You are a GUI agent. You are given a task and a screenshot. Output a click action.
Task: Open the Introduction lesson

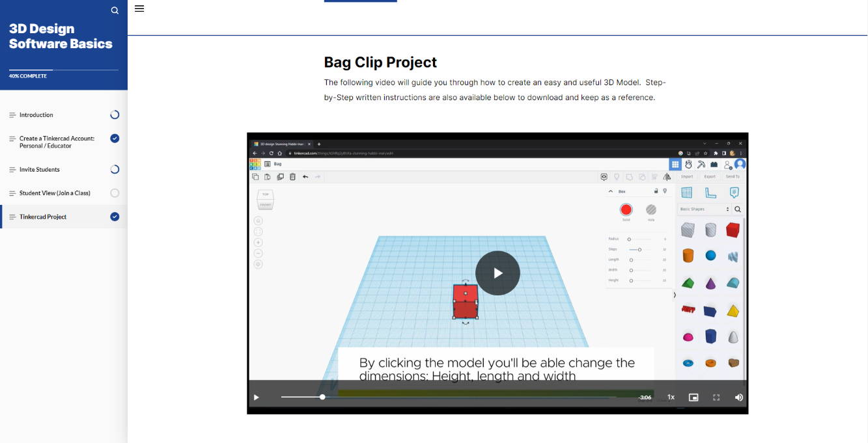pyautogui.click(x=64, y=115)
